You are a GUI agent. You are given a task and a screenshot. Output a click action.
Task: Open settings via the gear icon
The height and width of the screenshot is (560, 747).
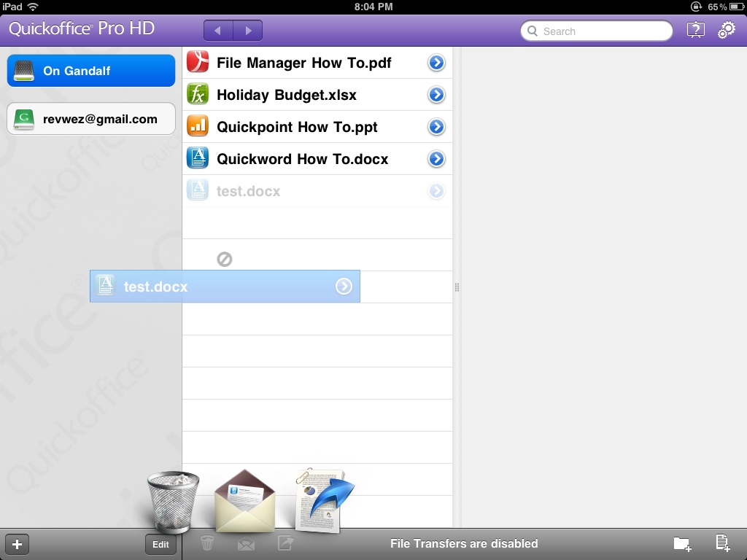pyautogui.click(x=726, y=30)
